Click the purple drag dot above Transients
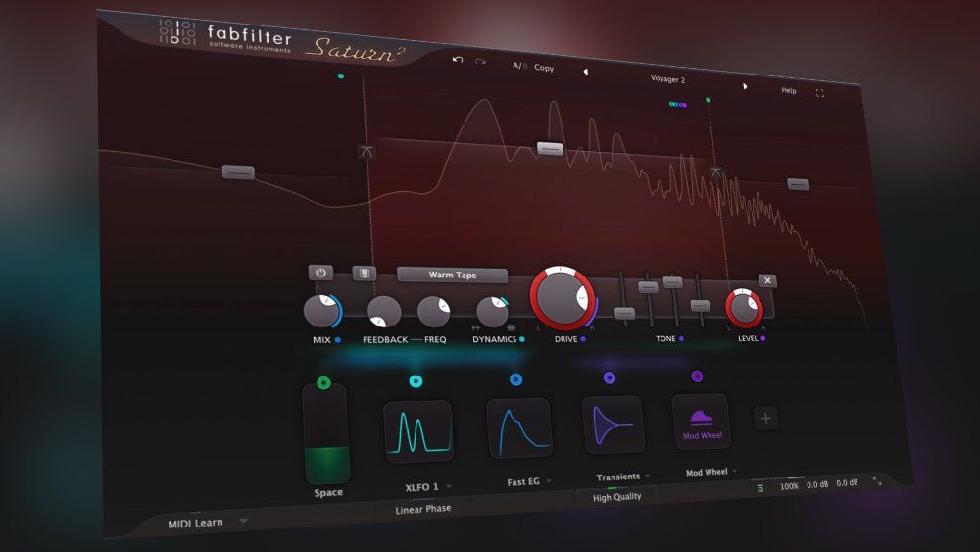The image size is (980, 552). pyautogui.click(x=610, y=376)
